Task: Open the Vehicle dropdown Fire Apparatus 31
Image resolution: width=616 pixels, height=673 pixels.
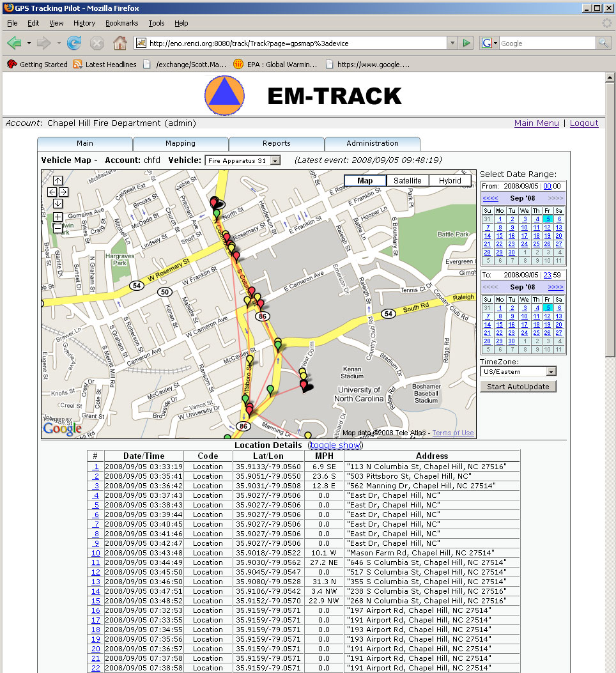Action: point(242,160)
